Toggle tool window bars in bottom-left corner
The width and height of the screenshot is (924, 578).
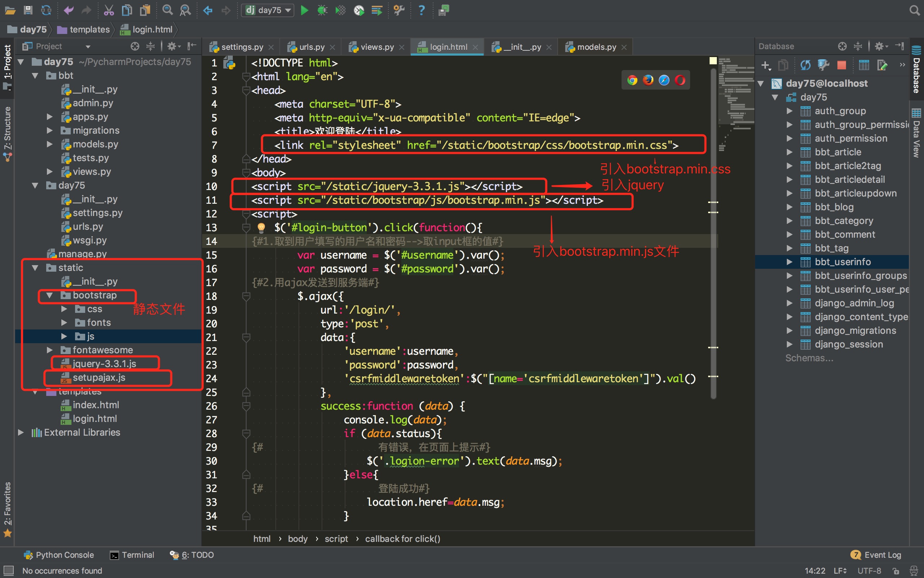[x=8, y=571]
